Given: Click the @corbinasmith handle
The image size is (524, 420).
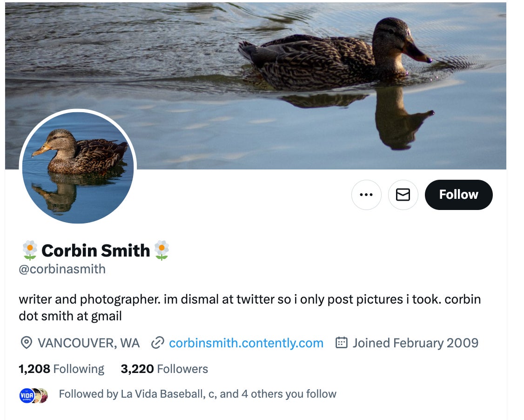Looking at the screenshot, I should point(62,269).
